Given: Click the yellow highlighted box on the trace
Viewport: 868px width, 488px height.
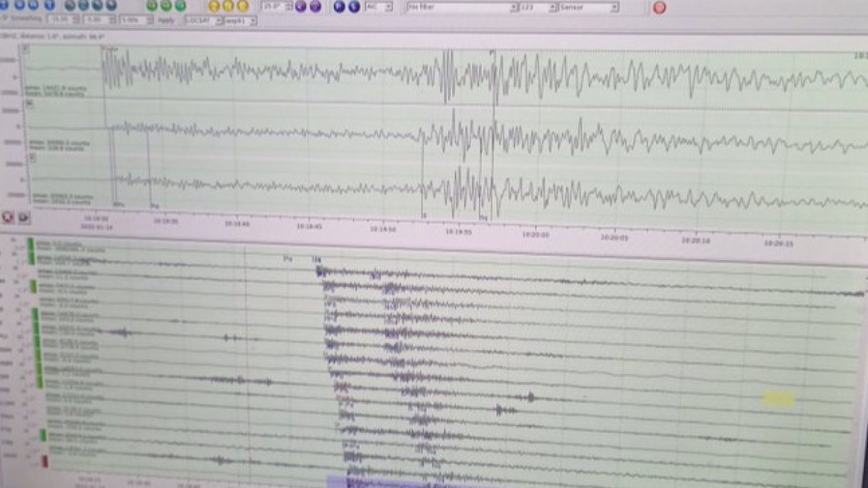Looking at the screenshot, I should (778, 399).
